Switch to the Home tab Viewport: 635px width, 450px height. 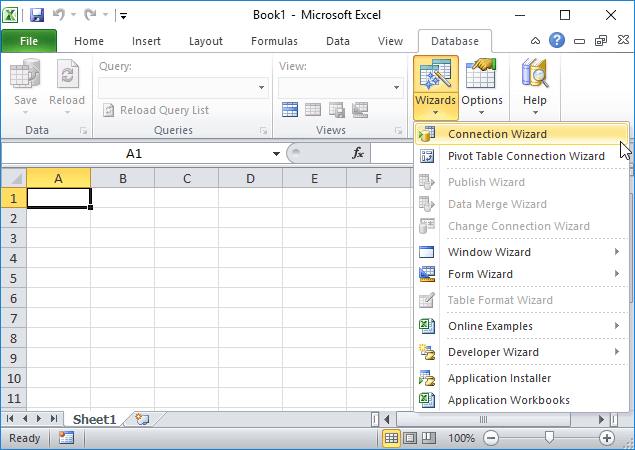click(x=89, y=41)
